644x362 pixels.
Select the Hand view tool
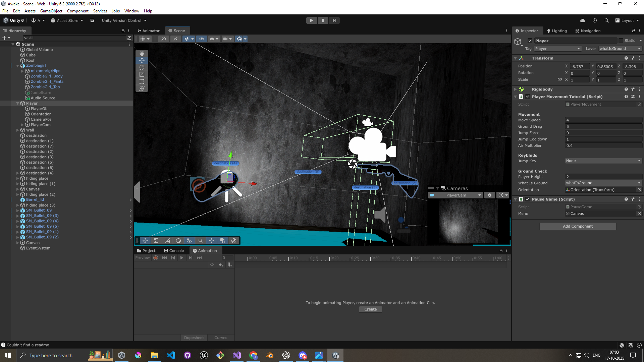142,53
